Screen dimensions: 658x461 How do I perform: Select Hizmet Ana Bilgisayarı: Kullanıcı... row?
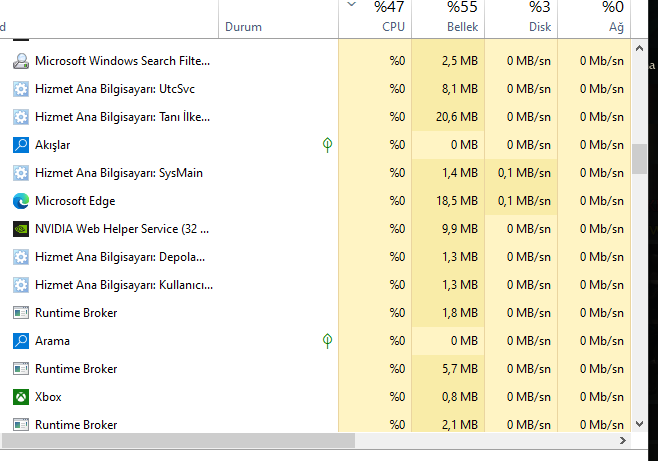click(x=316, y=285)
